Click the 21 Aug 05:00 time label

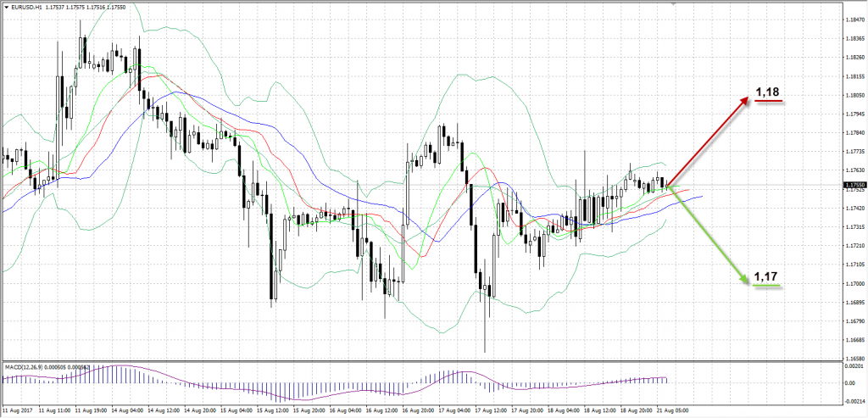[670, 410]
